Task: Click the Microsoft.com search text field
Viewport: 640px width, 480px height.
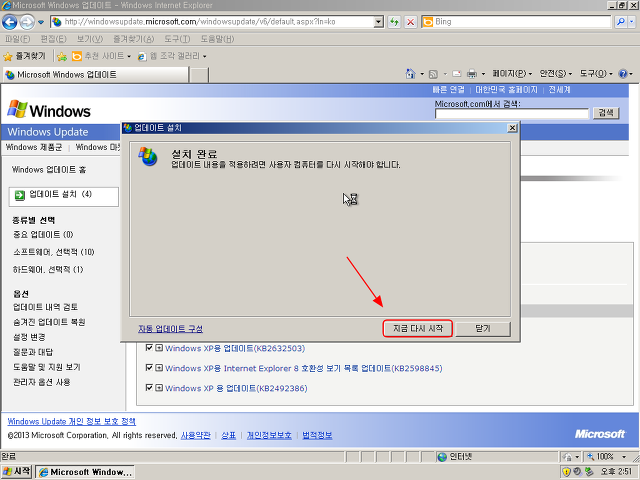Action: [512, 113]
